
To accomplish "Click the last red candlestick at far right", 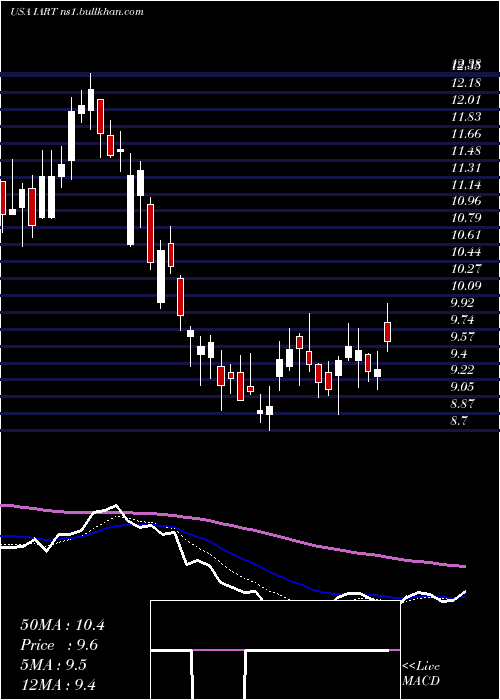I will [388, 332].
